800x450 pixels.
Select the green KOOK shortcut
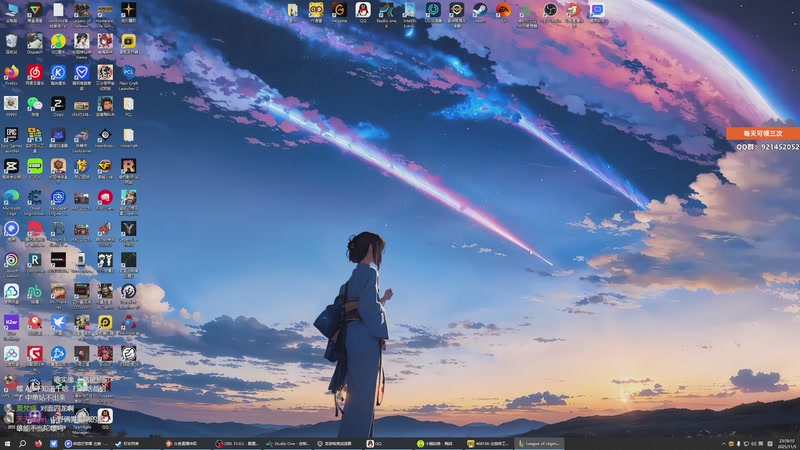tap(35, 168)
